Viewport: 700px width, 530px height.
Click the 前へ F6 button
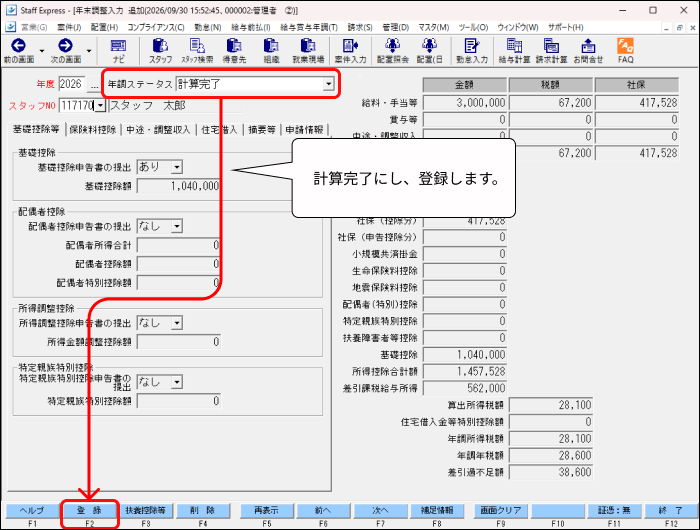tap(323, 510)
